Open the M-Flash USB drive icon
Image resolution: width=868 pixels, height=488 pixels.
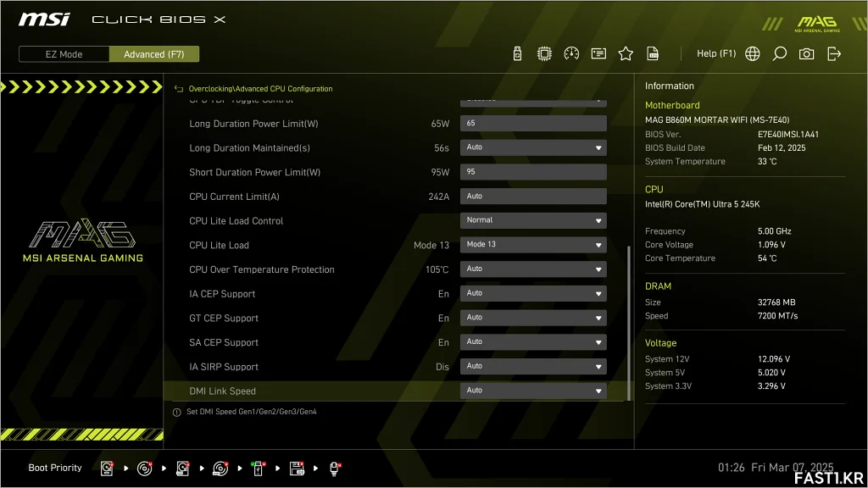point(517,53)
